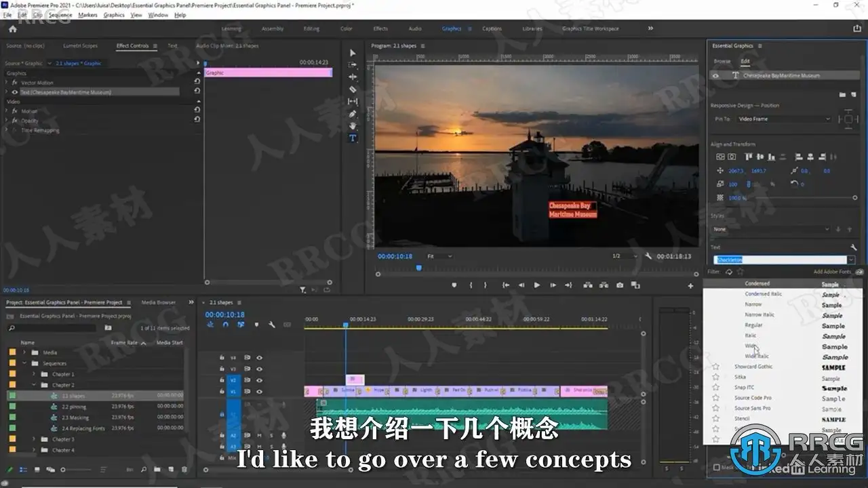Toggle V4 track output eye

click(259, 358)
